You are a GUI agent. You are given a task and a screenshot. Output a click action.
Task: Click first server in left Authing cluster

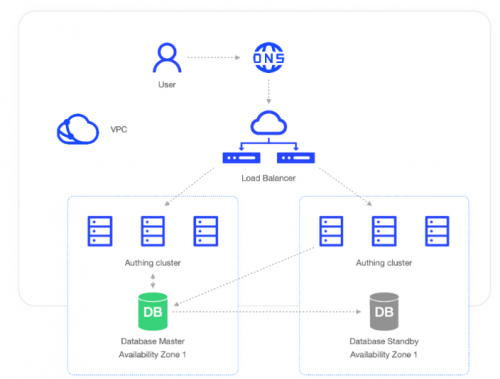100,231
